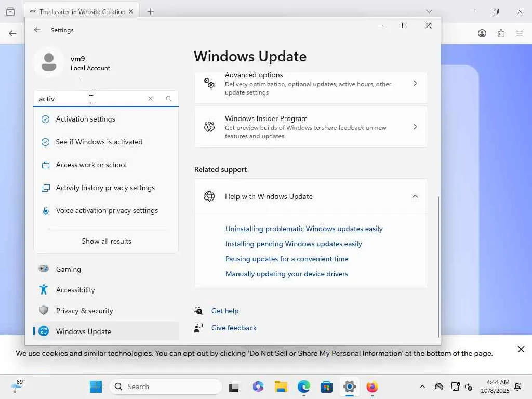532x399 pixels.
Task: Open the browser tab overview icon at top left
Action: tap(10, 11)
